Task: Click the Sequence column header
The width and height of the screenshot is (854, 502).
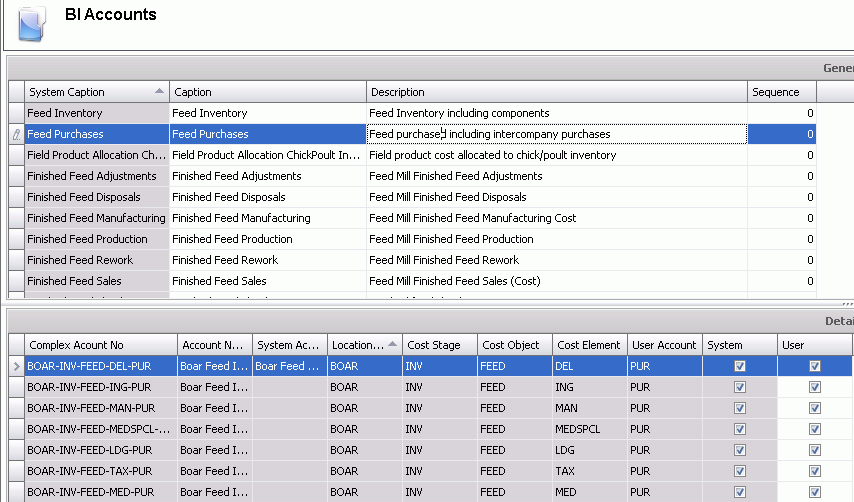Action: 781,92
